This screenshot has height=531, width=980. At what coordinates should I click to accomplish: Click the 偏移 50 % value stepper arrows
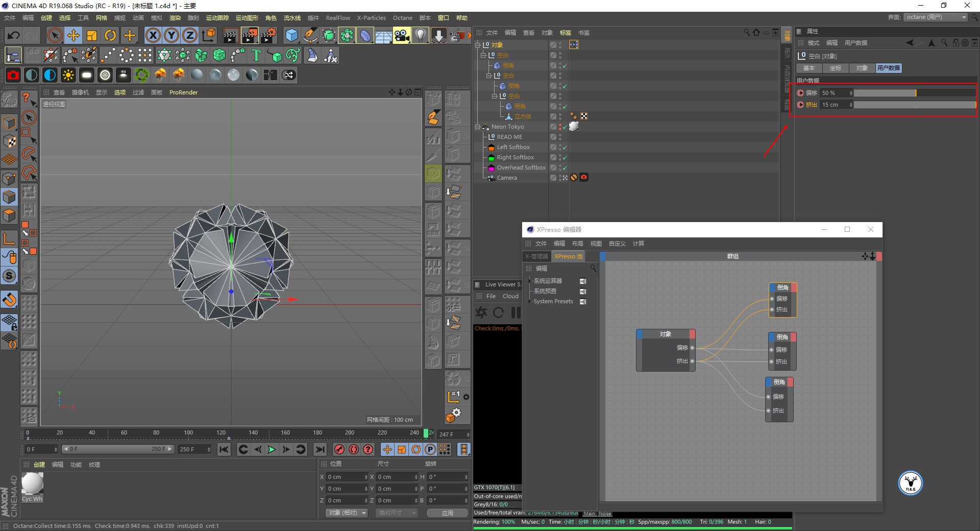[851, 93]
